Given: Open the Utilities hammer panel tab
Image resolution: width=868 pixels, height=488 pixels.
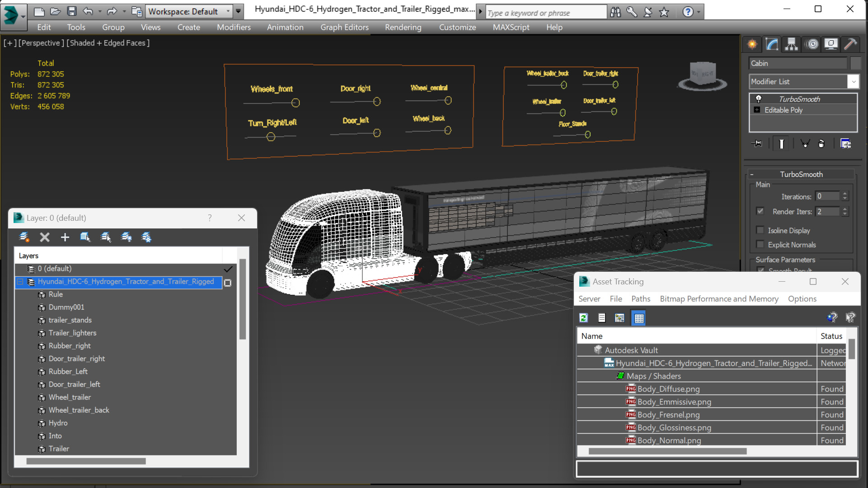Looking at the screenshot, I should pyautogui.click(x=850, y=44).
